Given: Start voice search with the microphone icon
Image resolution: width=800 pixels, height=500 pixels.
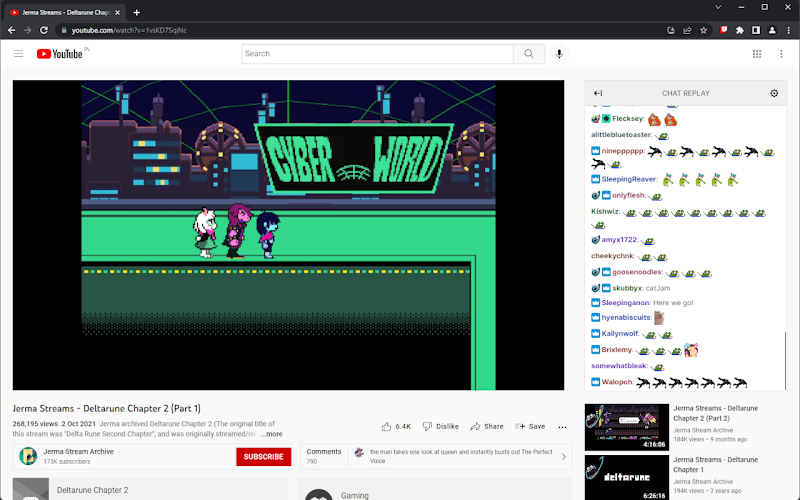Looking at the screenshot, I should 559,54.
